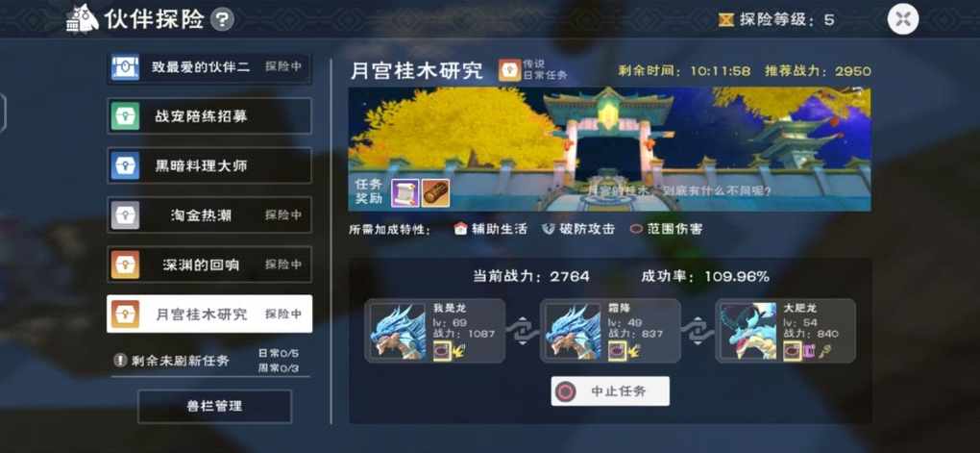980x453 pixels.
Task: Click the scroll reward icon under 任务奖励
Action: pyautogui.click(x=404, y=192)
